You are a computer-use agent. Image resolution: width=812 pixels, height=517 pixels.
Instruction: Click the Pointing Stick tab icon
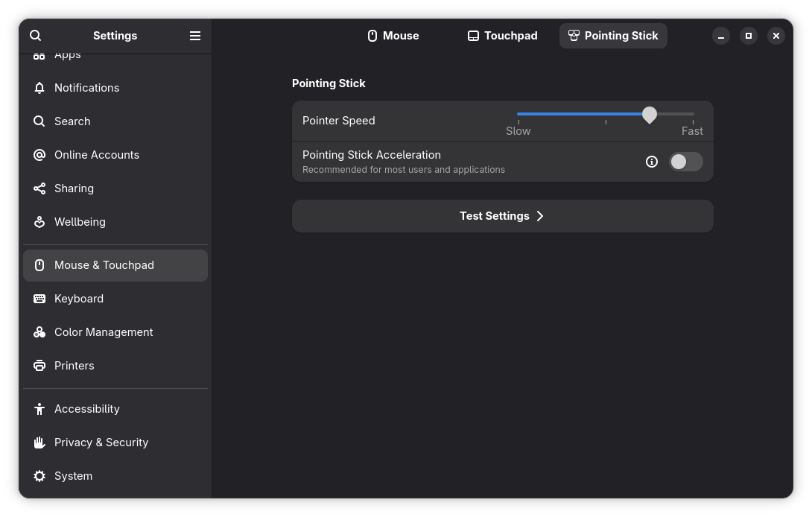pos(574,35)
